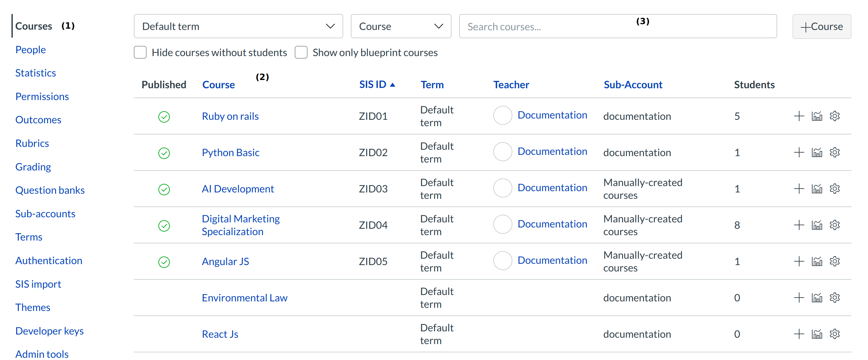Click published status icon for Angular JS
The height and width of the screenshot is (360, 868).
(164, 262)
